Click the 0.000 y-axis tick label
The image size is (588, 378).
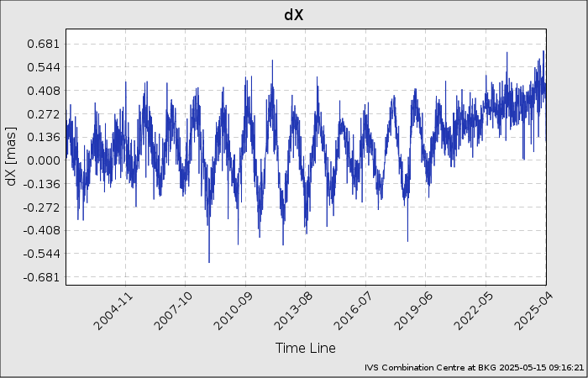click(x=43, y=160)
